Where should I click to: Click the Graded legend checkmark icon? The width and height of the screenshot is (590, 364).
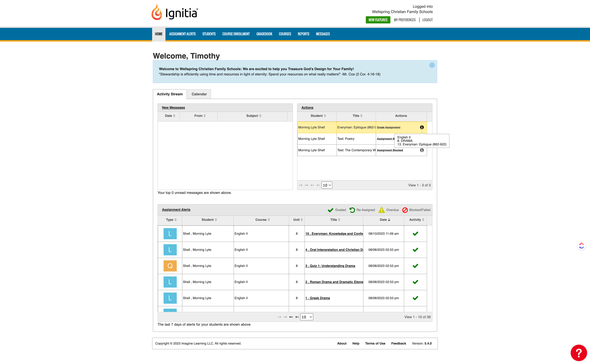(330, 210)
